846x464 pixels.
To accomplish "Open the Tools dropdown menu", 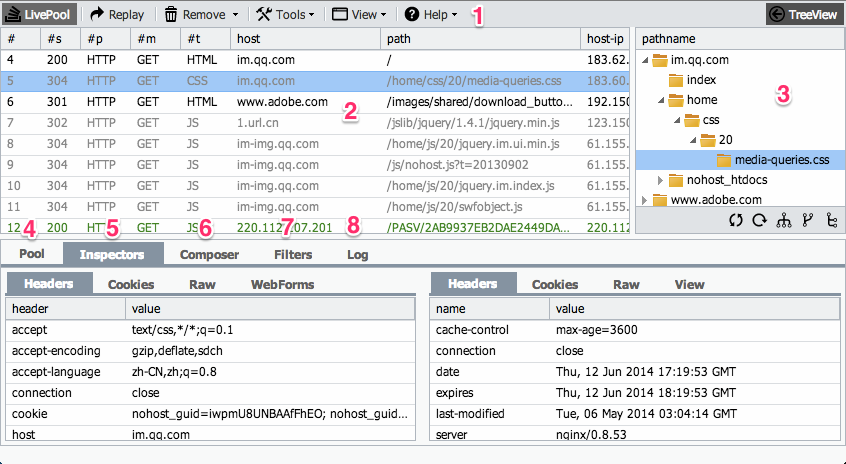I will pyautogui.click(x=285, y=15).
